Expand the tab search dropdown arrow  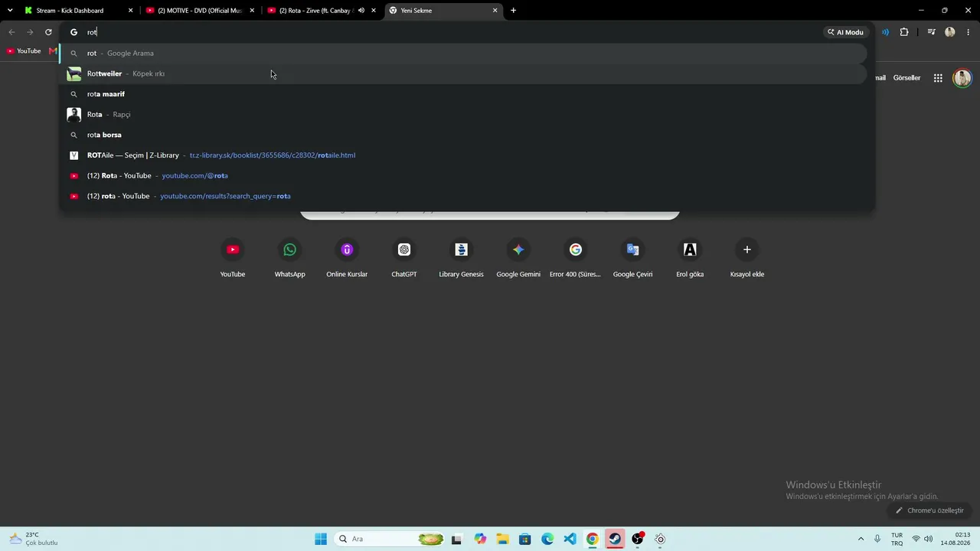pos(10,11)
